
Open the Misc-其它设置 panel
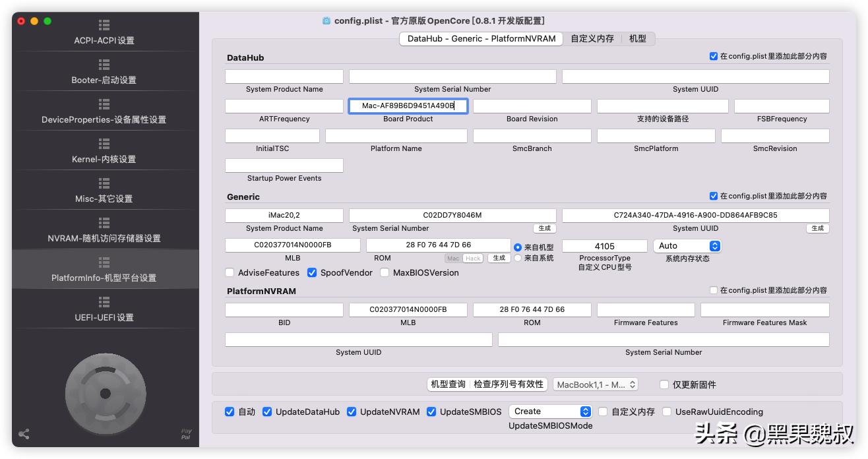[x=104, y=193]
